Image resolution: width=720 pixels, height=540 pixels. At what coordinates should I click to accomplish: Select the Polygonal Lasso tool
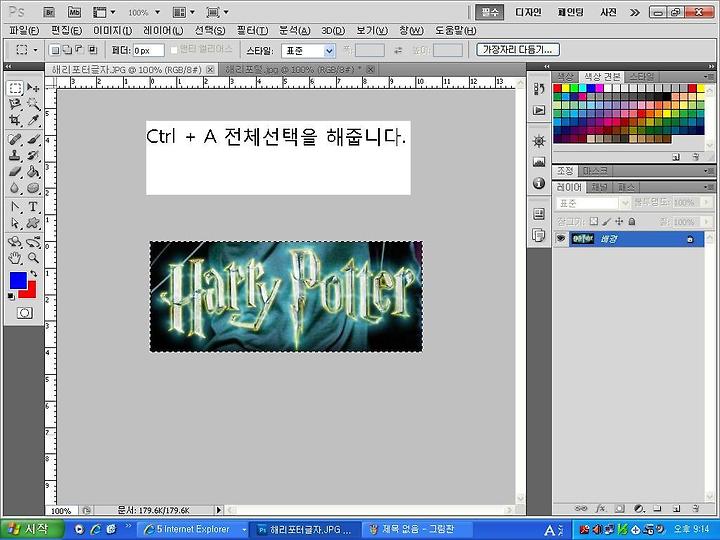[15, 104]
